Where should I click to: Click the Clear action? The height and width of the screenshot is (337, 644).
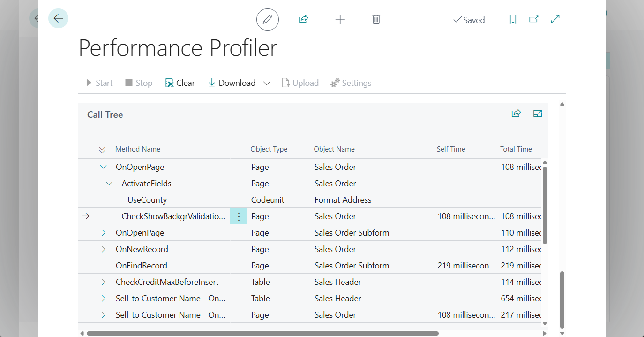click(180, 83)
